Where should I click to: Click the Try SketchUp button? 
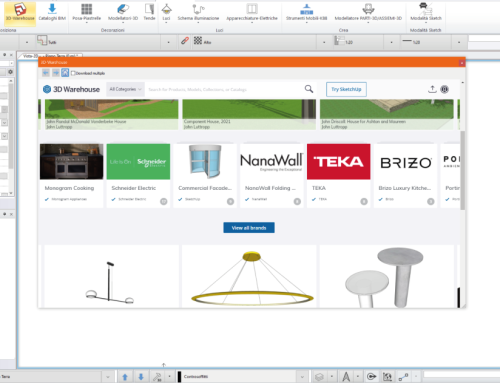[346, 89]
